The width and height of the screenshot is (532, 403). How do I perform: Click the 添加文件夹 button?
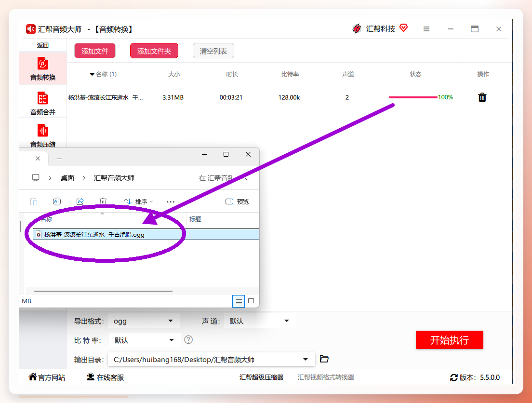click(154, 51)
